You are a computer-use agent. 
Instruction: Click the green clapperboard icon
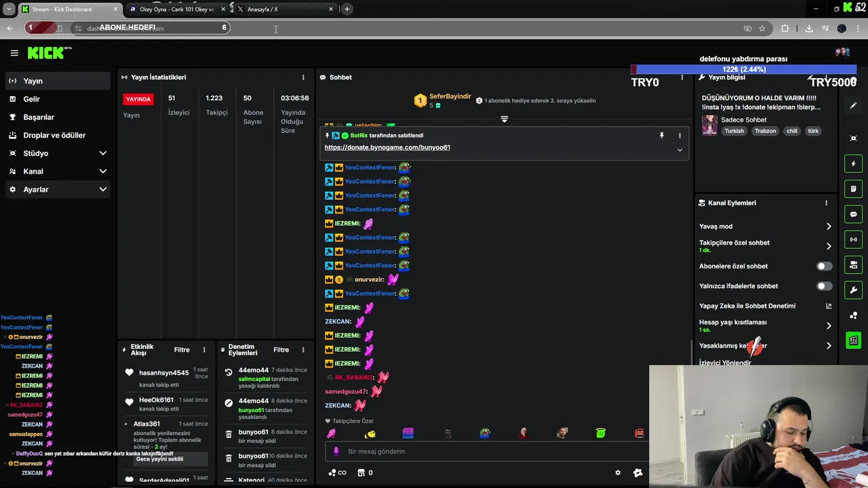point(854,340)
